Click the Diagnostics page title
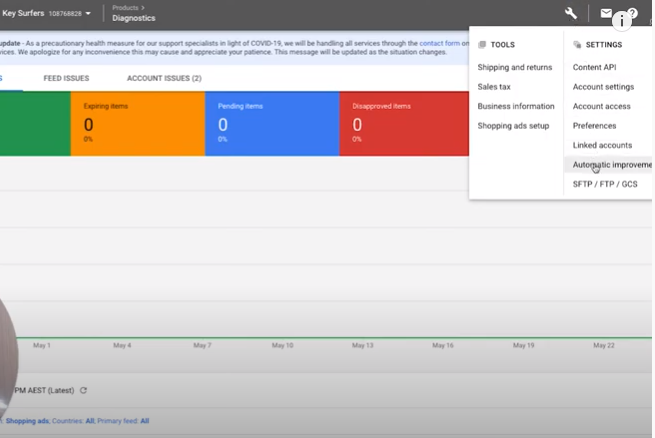Viewport: 655px width, 438px height. pos(134,18)
